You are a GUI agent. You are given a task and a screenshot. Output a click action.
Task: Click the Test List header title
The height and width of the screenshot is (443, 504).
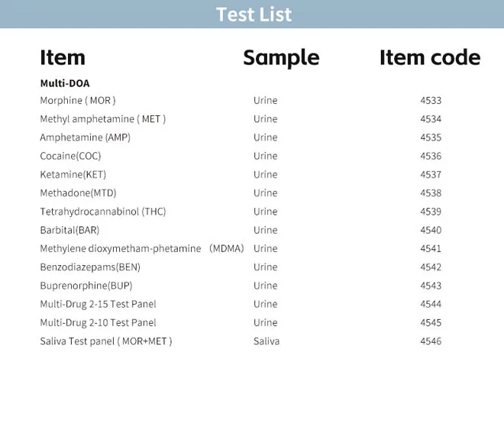(253, 15)
